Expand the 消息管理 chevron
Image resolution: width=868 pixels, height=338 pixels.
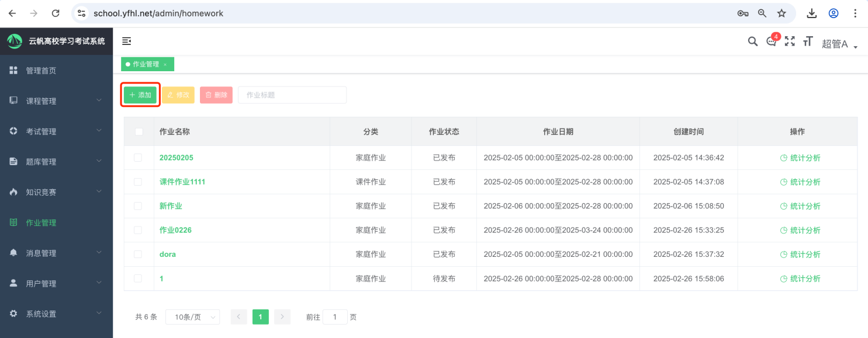click(x=99, y=252)
